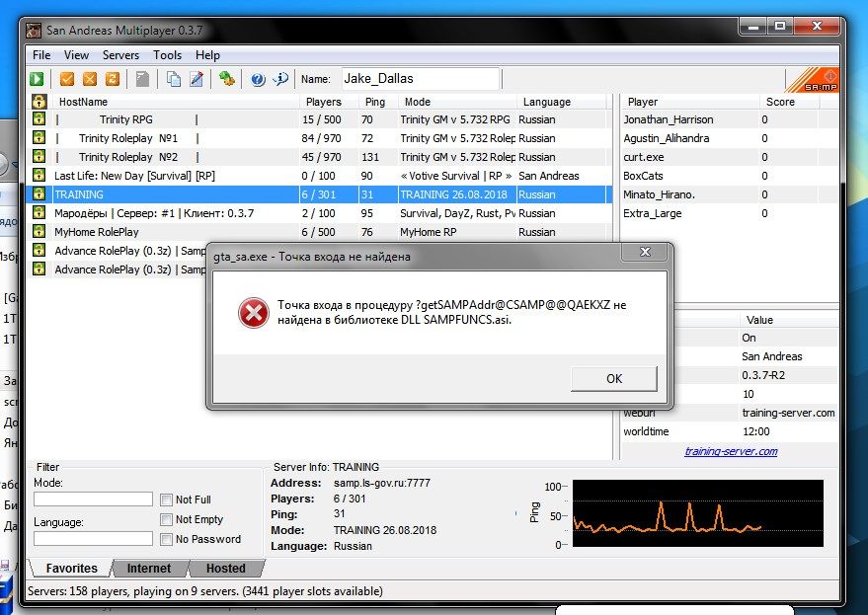Click the Mode filter input field
This screenshot has width=868, height=615.
coord(93,500)
